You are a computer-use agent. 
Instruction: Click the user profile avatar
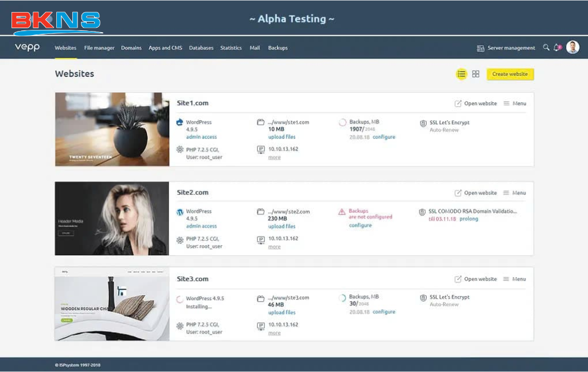click(x=572, y=48)
